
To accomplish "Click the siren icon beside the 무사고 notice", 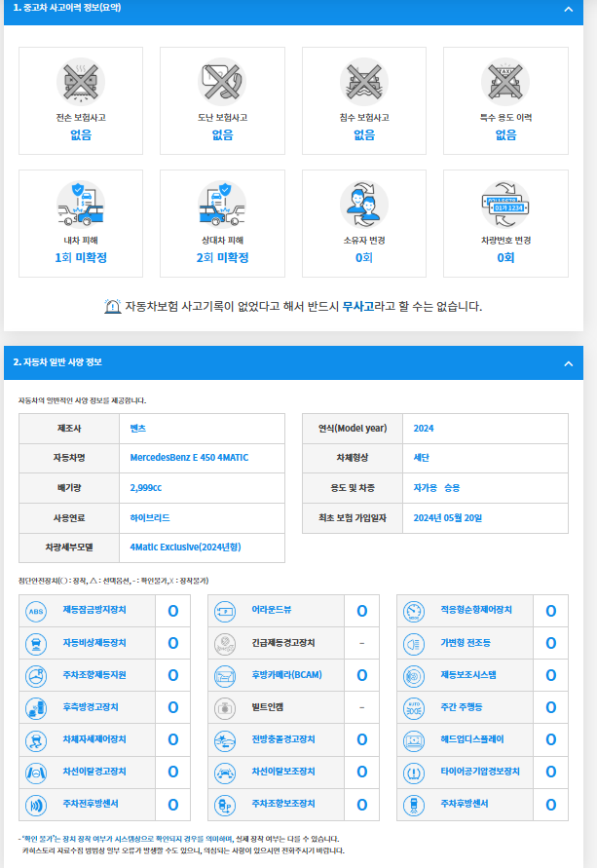I will [112, 306].
